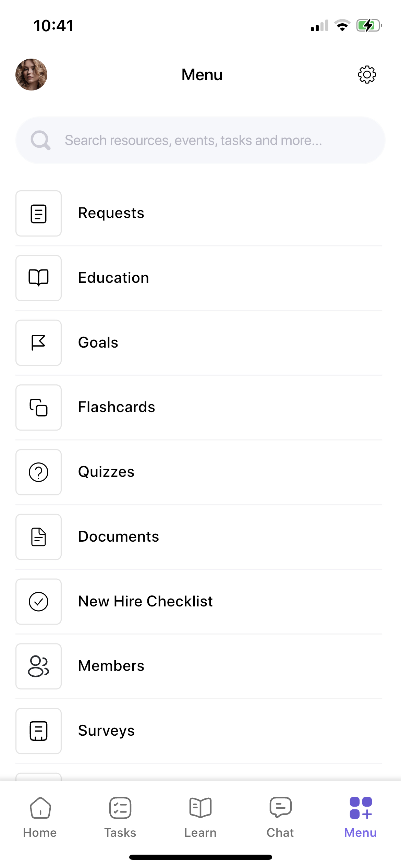The height and width of the screenshot is (868, 401).
Task: Open settings via the gear icon
Action: click(367, 74)
